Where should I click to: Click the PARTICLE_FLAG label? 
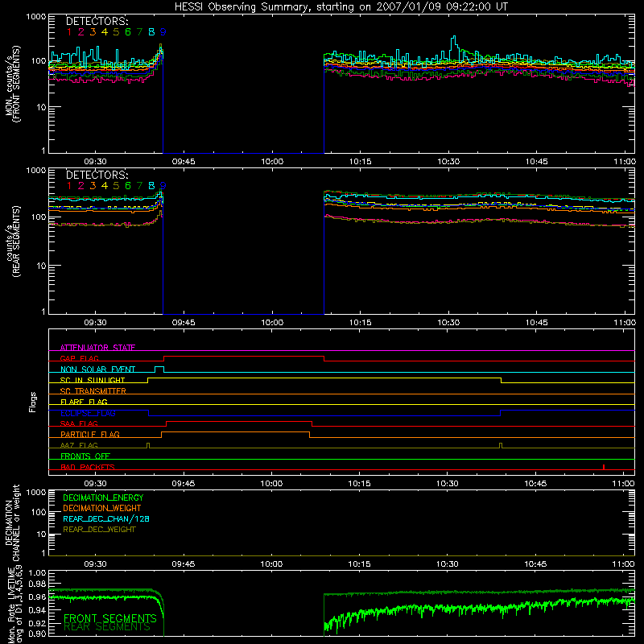point(90,434)
